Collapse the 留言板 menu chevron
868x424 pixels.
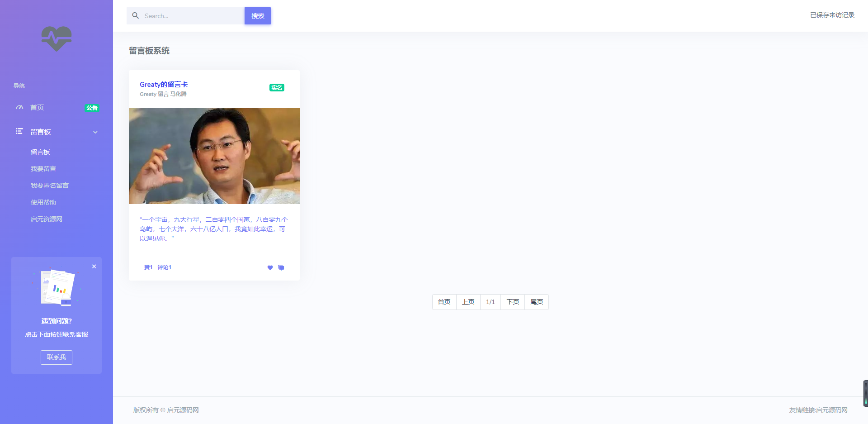tap(95, 132)
